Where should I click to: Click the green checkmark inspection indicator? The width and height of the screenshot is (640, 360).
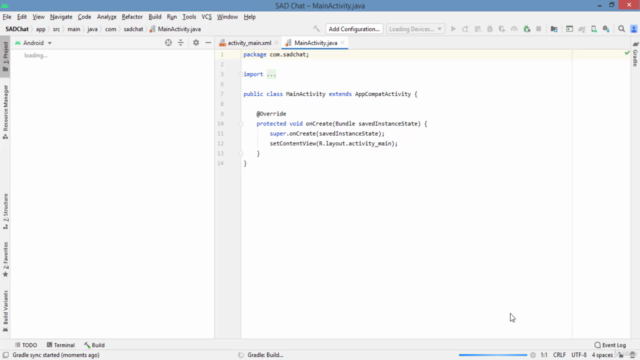click(x=627, y=53)
